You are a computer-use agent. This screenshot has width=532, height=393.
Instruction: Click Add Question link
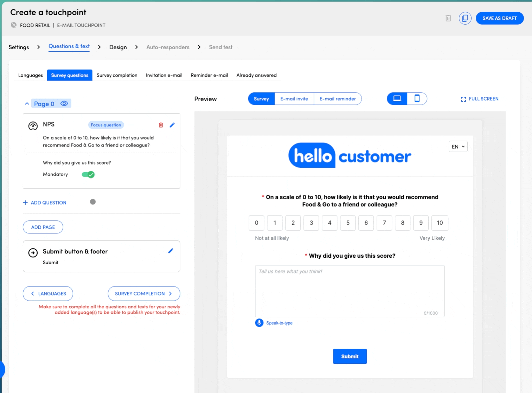coord(45,202)
